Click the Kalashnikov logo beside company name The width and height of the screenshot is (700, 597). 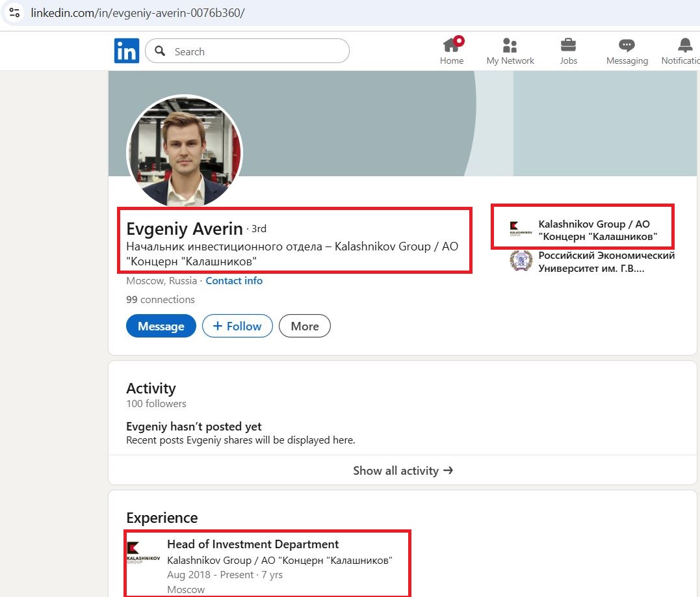coord(521,228)
